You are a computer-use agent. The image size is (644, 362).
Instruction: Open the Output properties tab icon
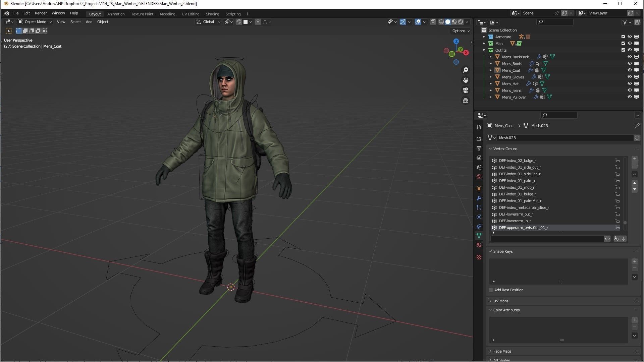pos(479,148)
